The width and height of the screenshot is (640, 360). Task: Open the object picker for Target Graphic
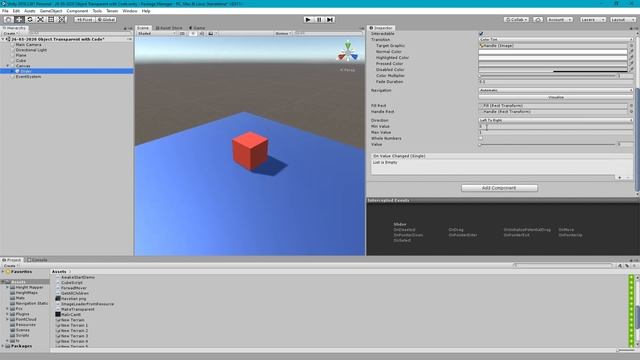click(x=631, y=46)
